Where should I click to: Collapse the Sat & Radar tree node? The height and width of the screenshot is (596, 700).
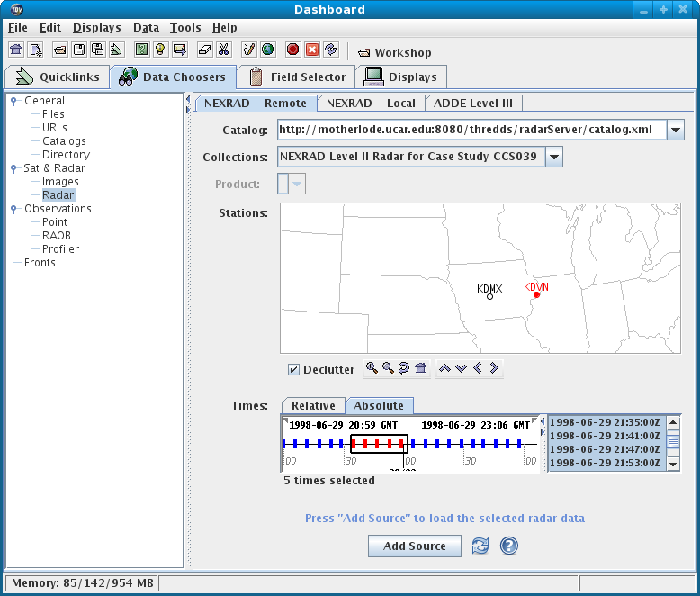tap(13, 168)
